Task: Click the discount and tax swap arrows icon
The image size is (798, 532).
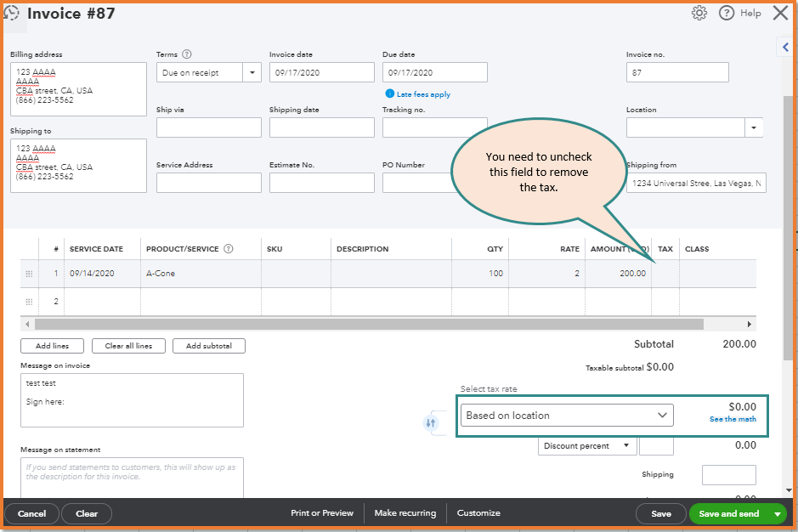Action: 431,422
